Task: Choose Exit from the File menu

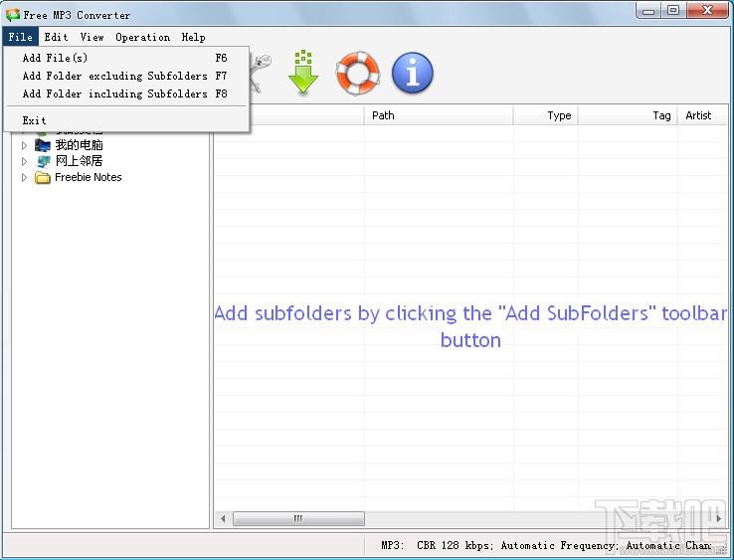Action: (125, 120)
